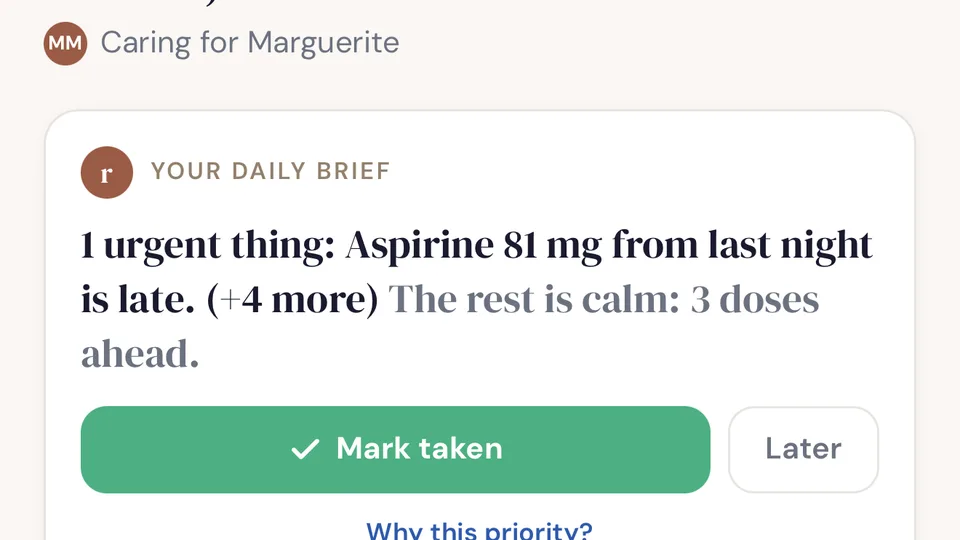Click the from last night wording
The height and width of the screenshot is (540, 960).
742,245
